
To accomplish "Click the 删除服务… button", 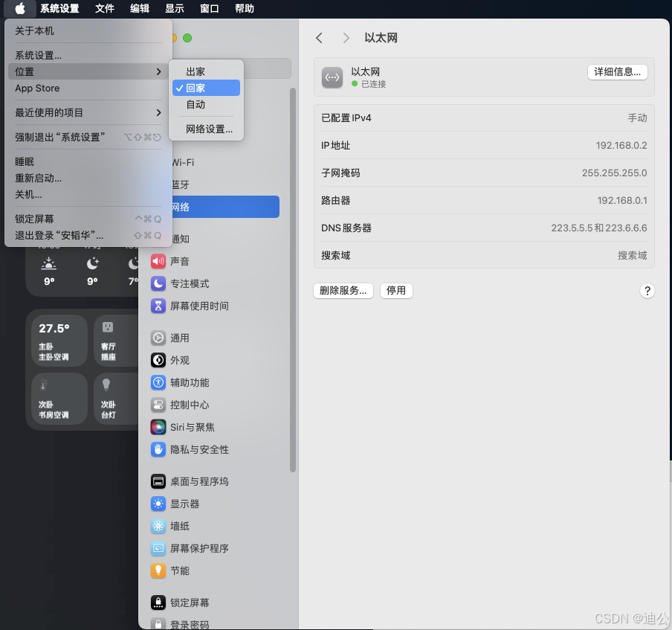I will (343, 291).
